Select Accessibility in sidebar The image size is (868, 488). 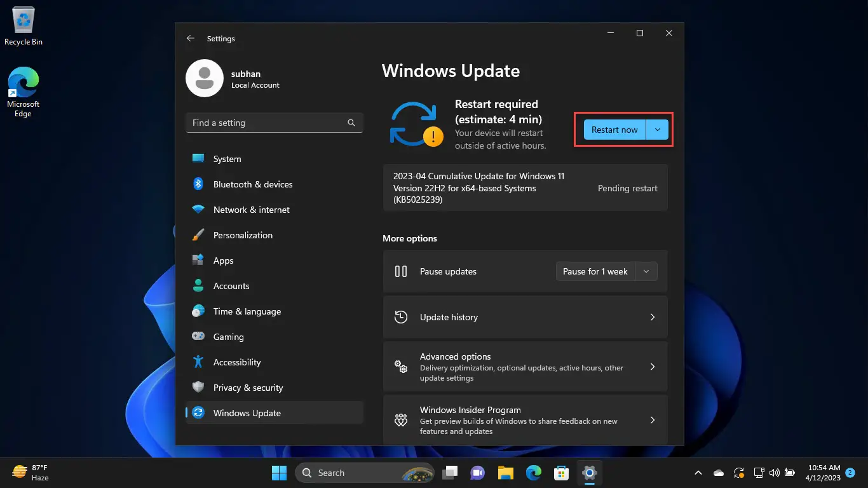[274, 362]
